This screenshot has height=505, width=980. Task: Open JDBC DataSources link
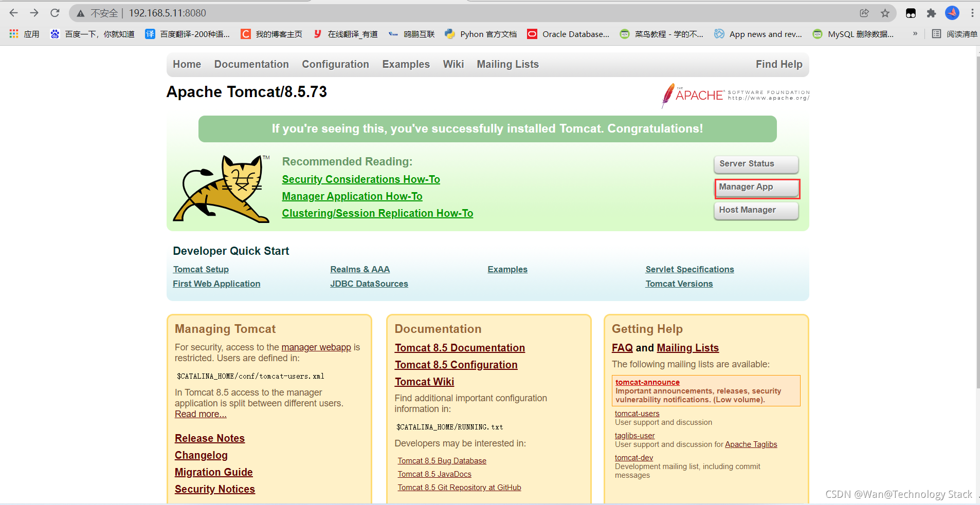(369, 284)
